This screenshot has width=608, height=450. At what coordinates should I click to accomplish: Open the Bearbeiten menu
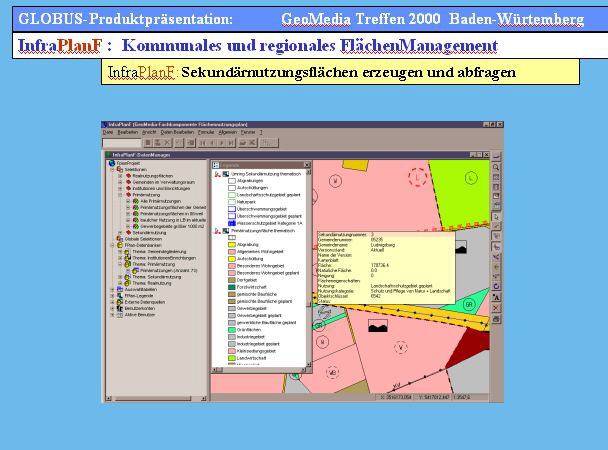128,132
